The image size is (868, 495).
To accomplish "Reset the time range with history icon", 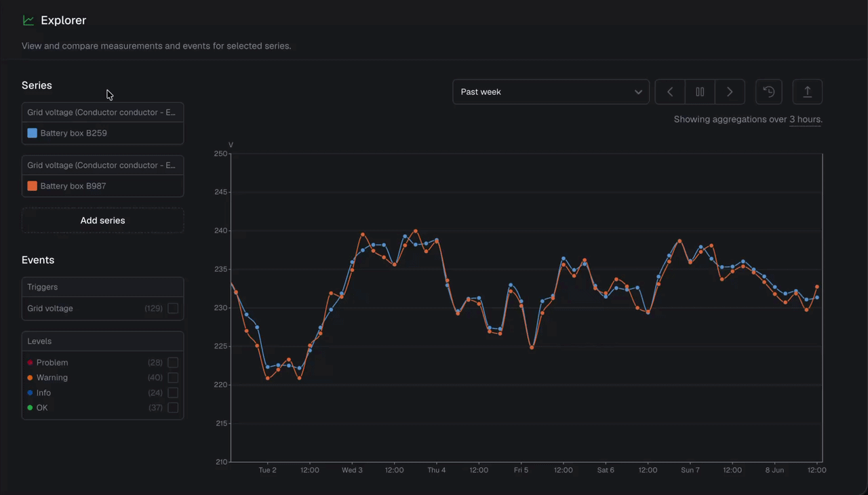I will pyautogui.click(x=769, y=92).
